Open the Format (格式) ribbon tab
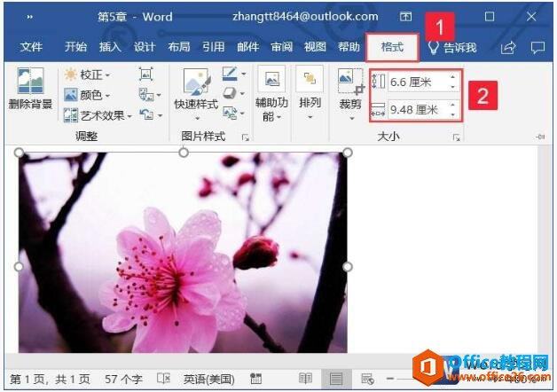Screen dimensions: 557x392 click(392, 47)
